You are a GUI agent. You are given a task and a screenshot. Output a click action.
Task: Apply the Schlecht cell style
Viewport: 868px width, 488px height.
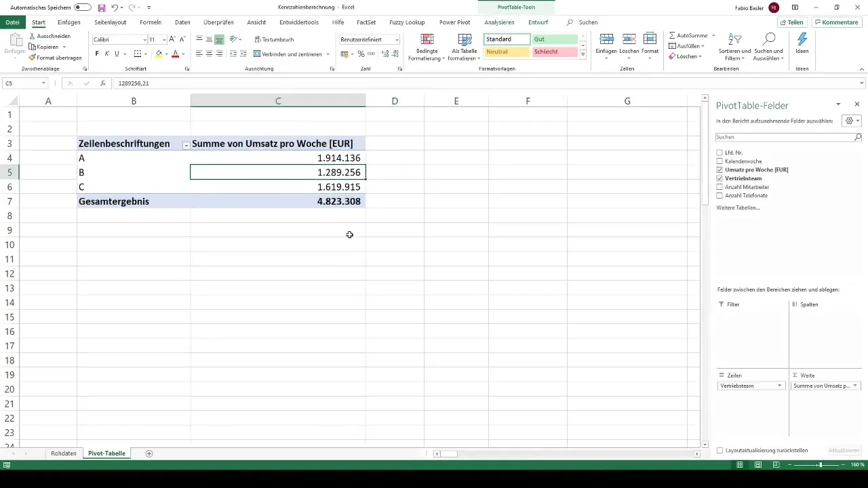tap(555, 52)
